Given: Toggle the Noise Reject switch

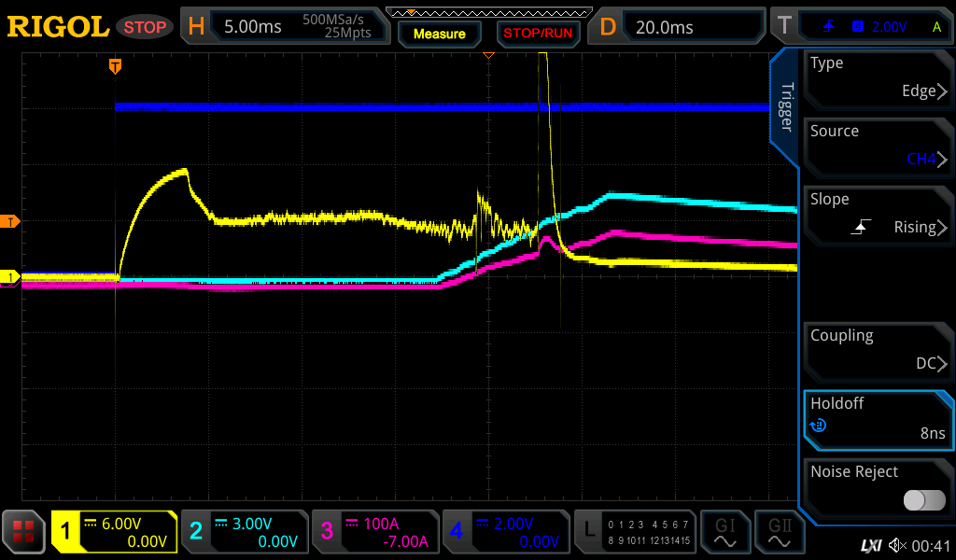Looking at the screenshot, I should (x=923, y=500).
